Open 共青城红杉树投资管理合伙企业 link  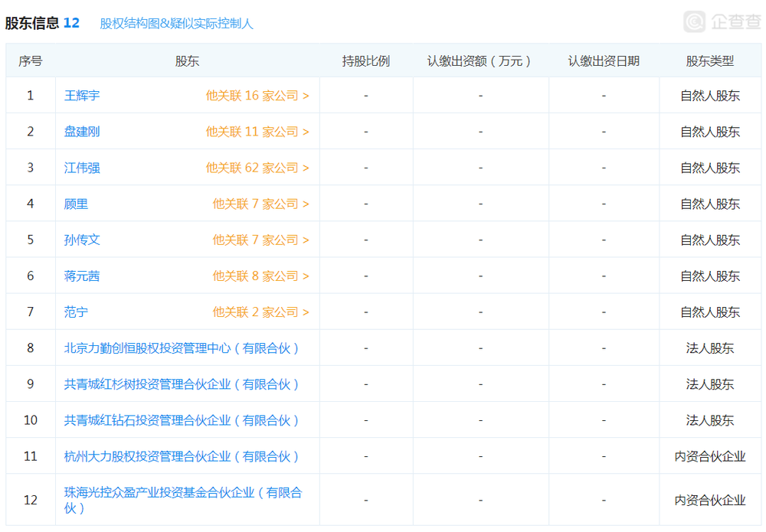pos(182,384)
